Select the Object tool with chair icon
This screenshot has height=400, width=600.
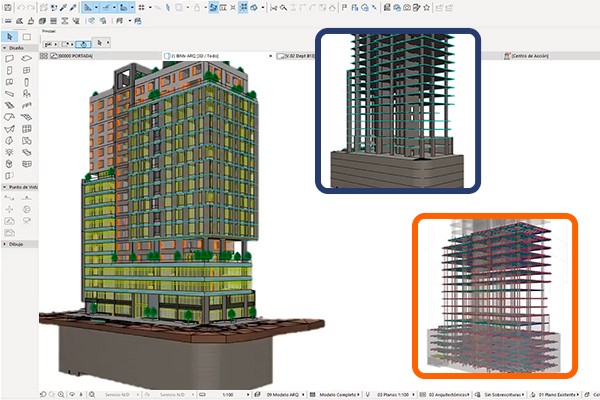pos(26,94)
